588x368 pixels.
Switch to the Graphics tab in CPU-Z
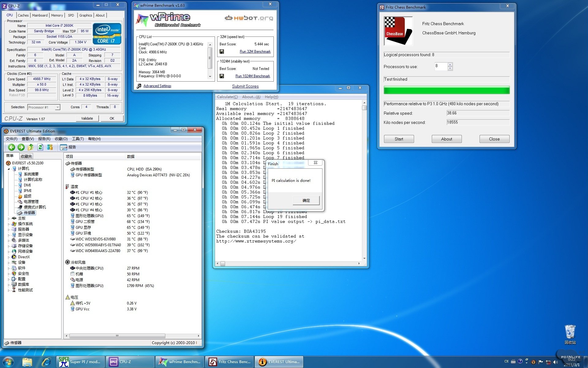[x=85, y=15]
